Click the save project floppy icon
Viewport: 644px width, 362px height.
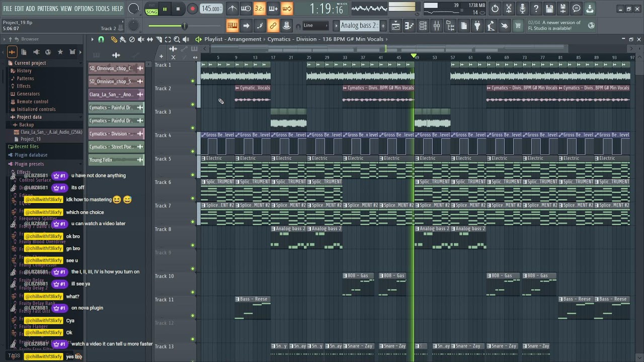(549, 9)
